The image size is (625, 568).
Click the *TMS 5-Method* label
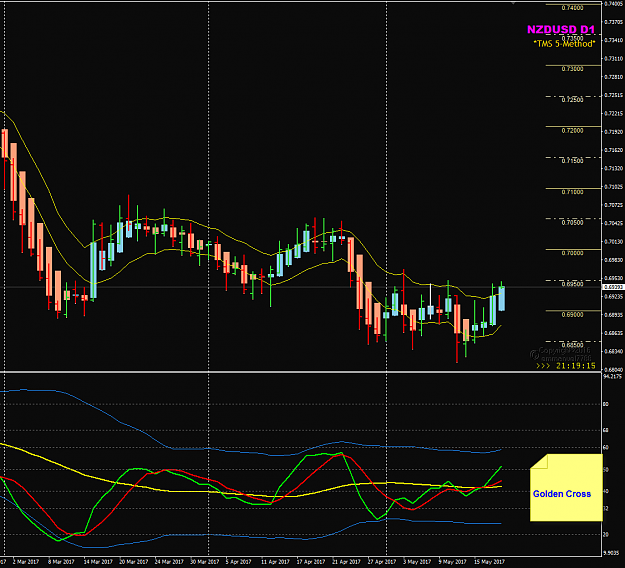point(564,44)
